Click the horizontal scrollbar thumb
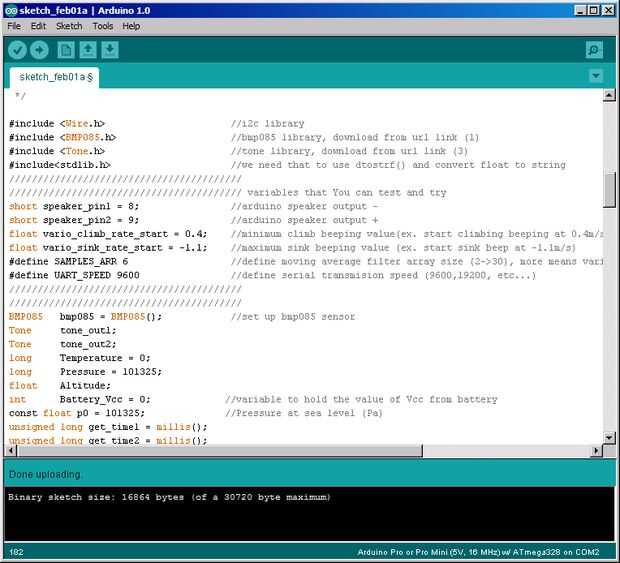 click(x=220, y=450)
